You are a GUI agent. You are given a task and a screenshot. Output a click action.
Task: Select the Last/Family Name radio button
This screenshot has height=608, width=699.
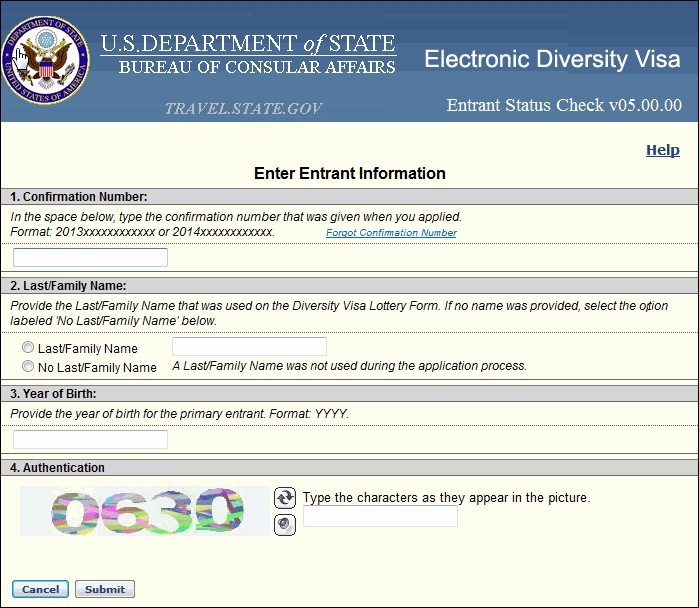(28, 347)
